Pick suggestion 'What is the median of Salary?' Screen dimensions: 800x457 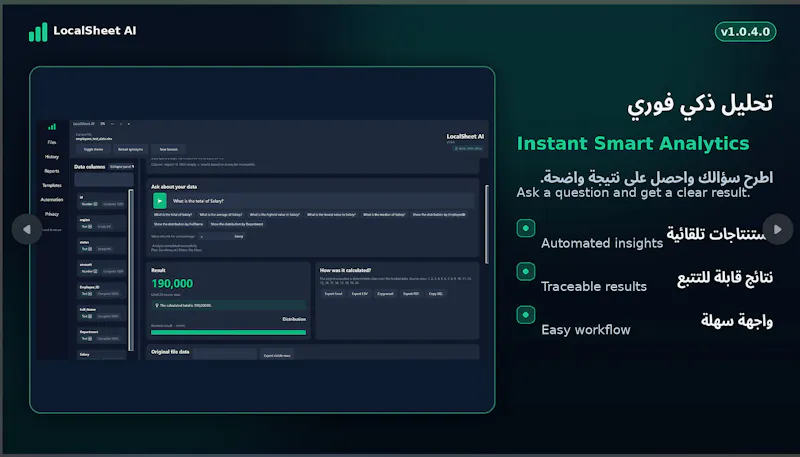[384, 215]
